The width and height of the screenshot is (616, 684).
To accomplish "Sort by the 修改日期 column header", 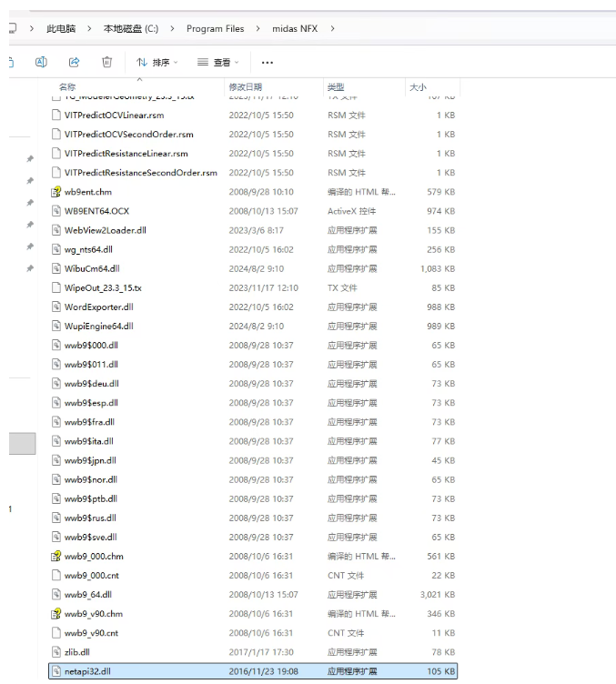I will coord(245,86).
